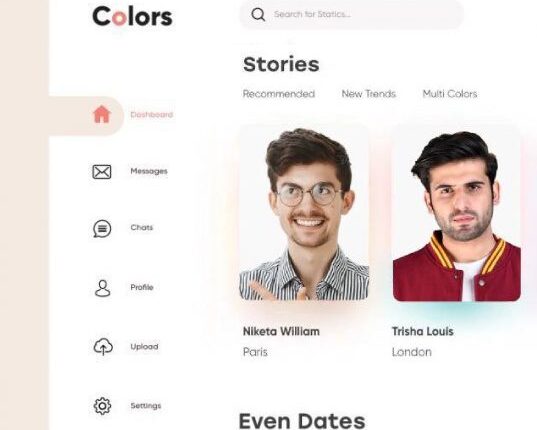Viewport: 537px width, 430px height.
Task: Open the Dashboard menu label
Action: click(151, 115)
